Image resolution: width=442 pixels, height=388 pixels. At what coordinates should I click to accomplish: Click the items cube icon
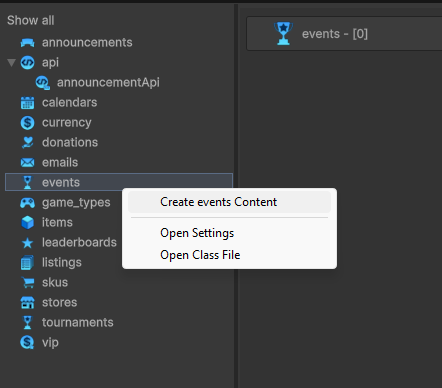coord(27,223)
